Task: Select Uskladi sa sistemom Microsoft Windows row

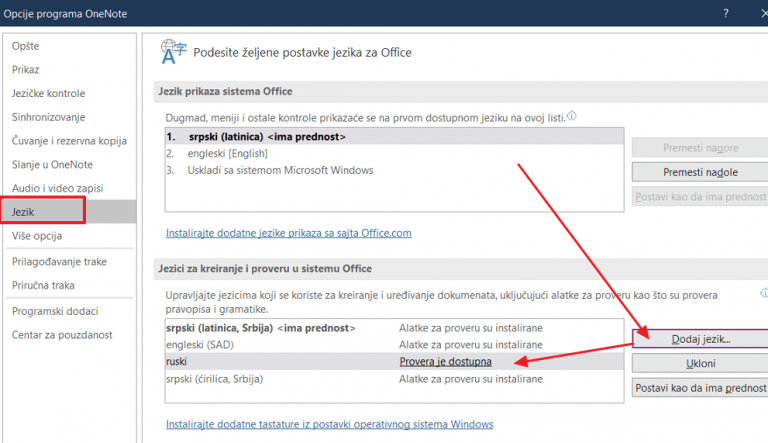Action: [394, 170]
